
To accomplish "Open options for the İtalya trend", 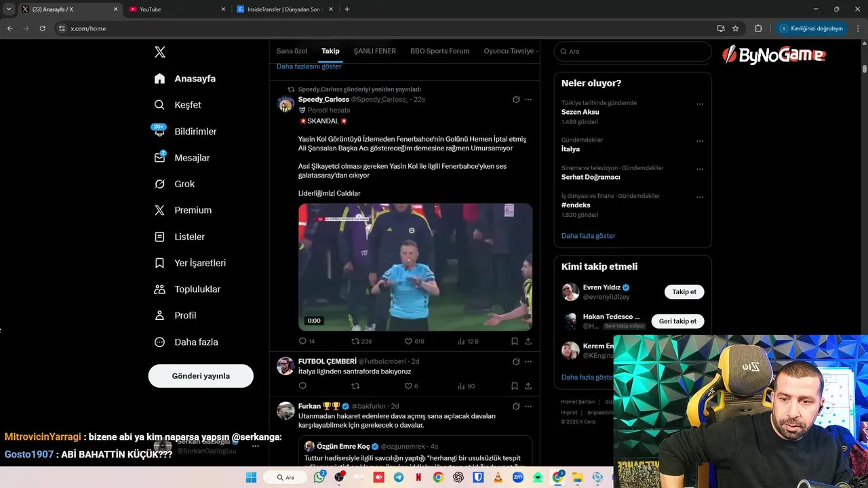I will click(700, 141).
